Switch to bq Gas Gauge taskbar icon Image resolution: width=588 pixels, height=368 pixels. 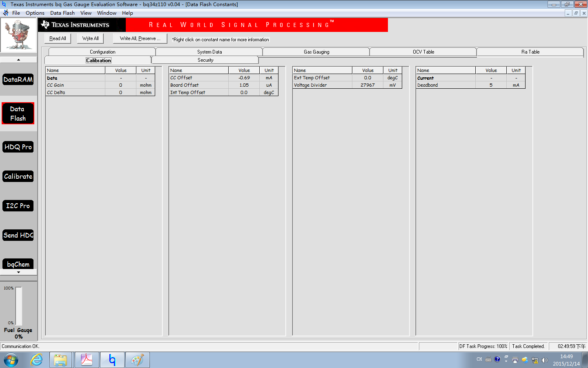tap(112, 360)
